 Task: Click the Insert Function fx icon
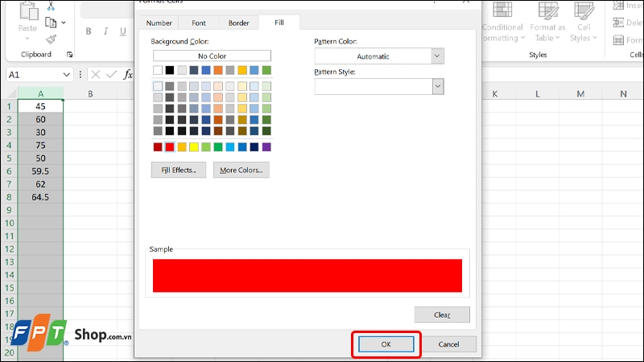[128, 74]
